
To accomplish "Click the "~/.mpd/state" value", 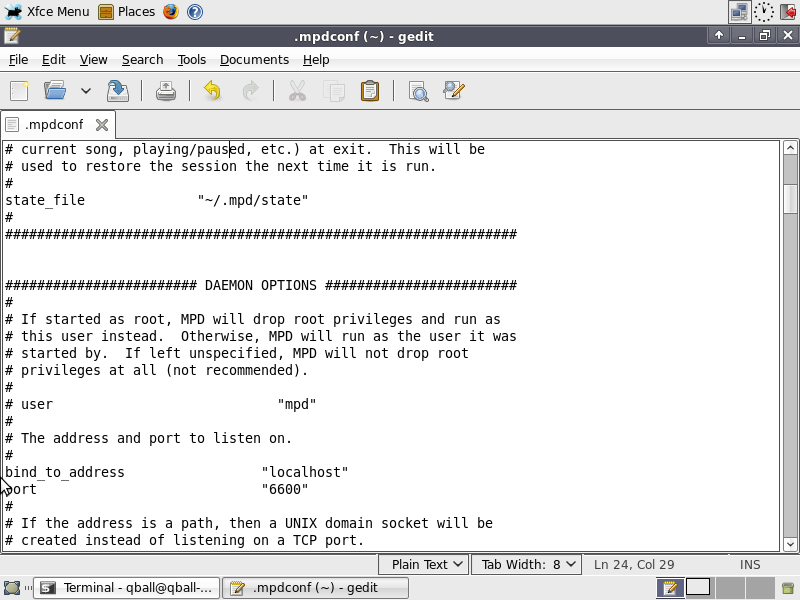I will [x=253, y=201].
